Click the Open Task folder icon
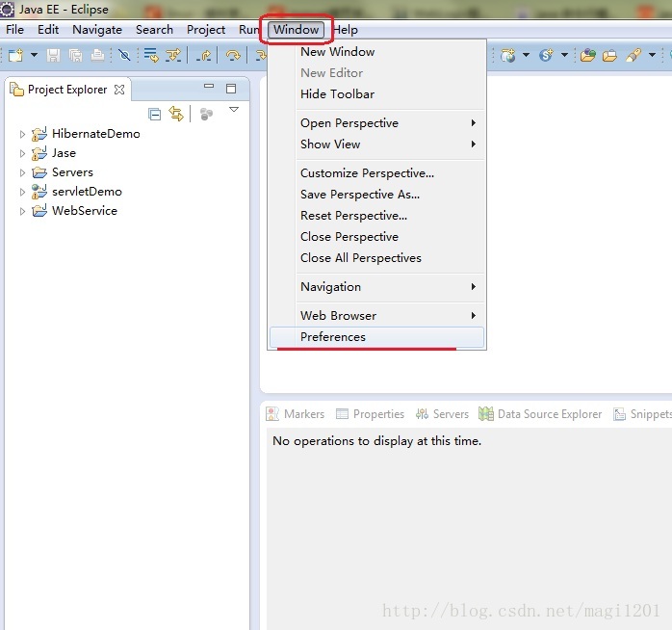The height and width of the screenshot is (630, 672). (x=609, y=56)
